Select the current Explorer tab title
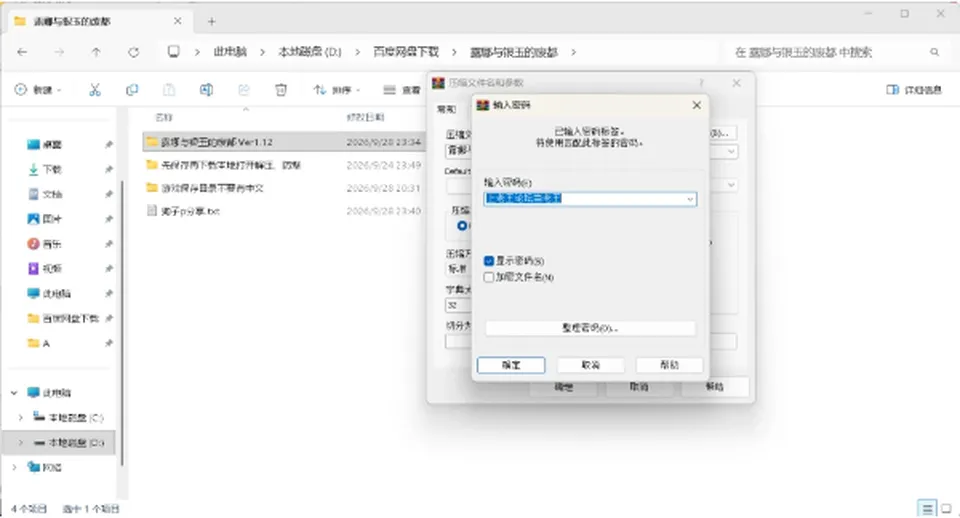960x518 pixels. click(x=72, y=21)
